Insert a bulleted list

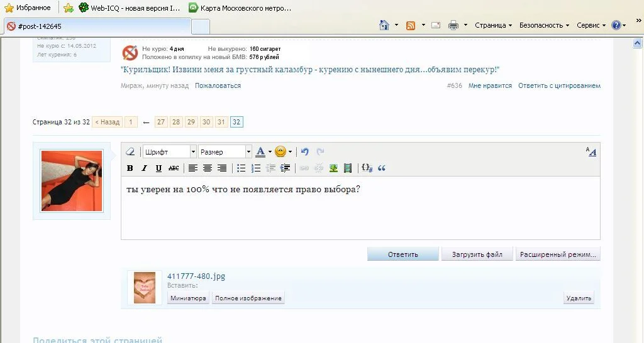click(241, 168)
